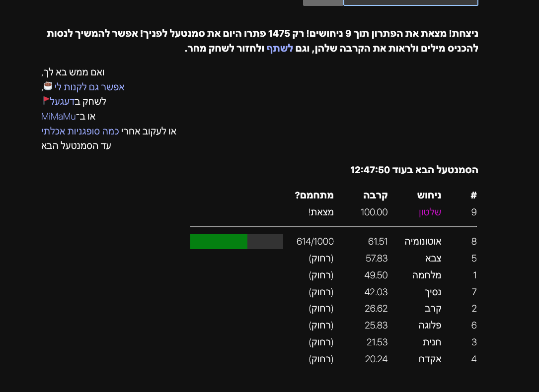
Task: Select the guess נסיך in the table
Action: coord(432,292)
